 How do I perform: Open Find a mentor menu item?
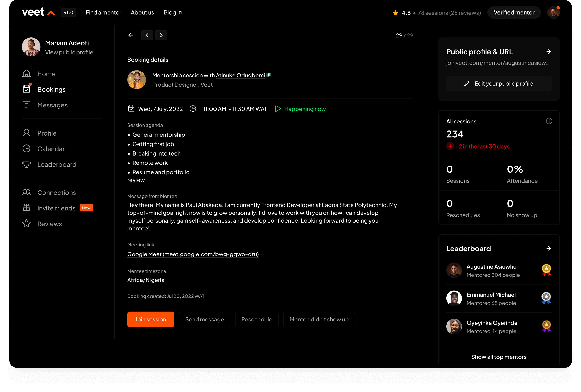pos(104,12)
